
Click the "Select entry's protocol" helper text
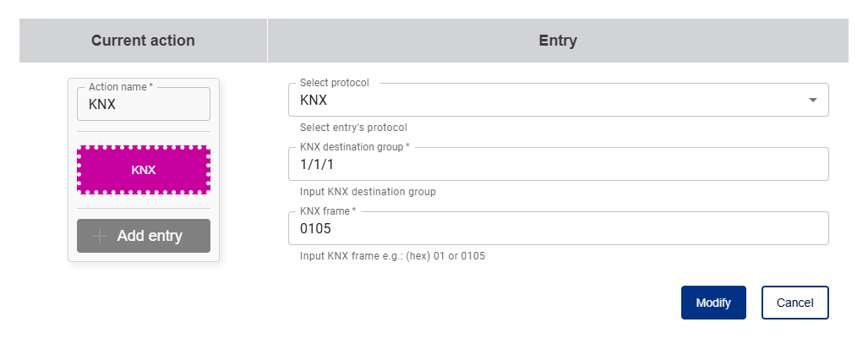pyautogui.click(x=353, y=128)
